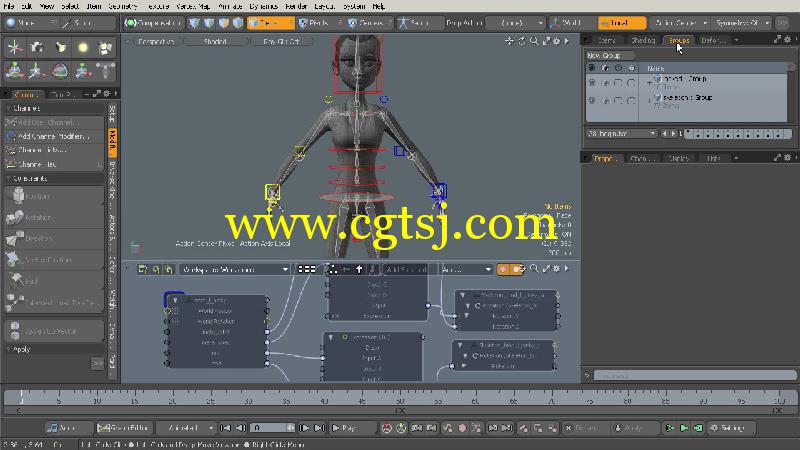
Task: Open viewport gear settings icon
Action: tap(557, 41)
